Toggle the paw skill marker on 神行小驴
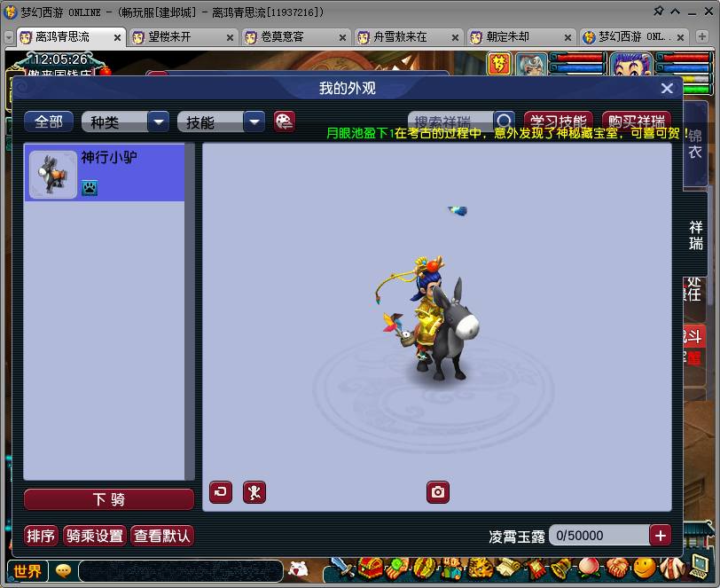The image size is (720, 588). [89, 188]
